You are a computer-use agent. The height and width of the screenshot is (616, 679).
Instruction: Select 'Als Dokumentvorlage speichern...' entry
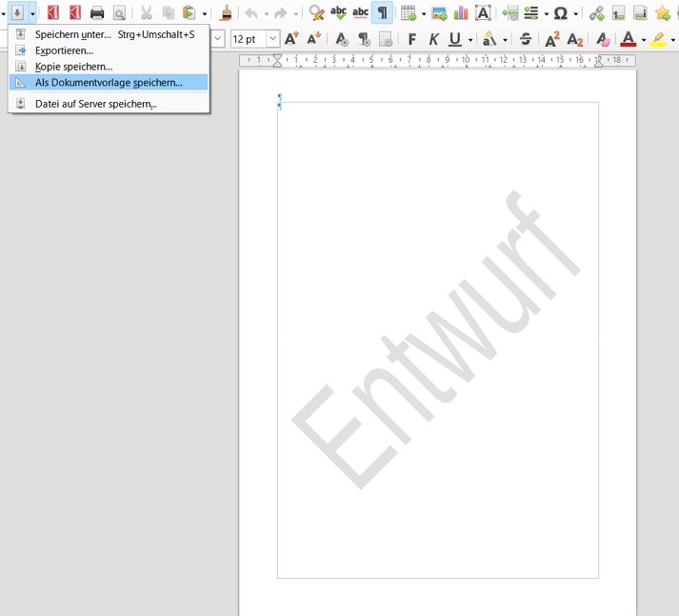109,82
